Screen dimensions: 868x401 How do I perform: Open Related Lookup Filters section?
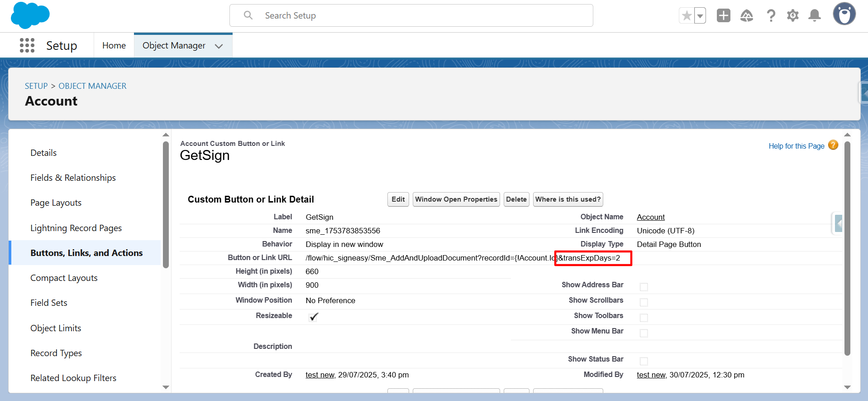click(x=73, y=378)
